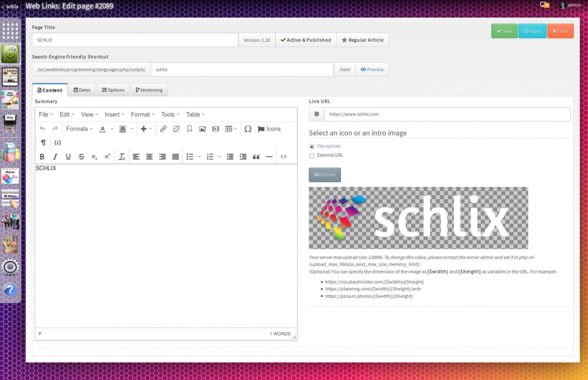588x380 pixels.
Task: Open the Edit menu in the editor
Action: point(67,114)
